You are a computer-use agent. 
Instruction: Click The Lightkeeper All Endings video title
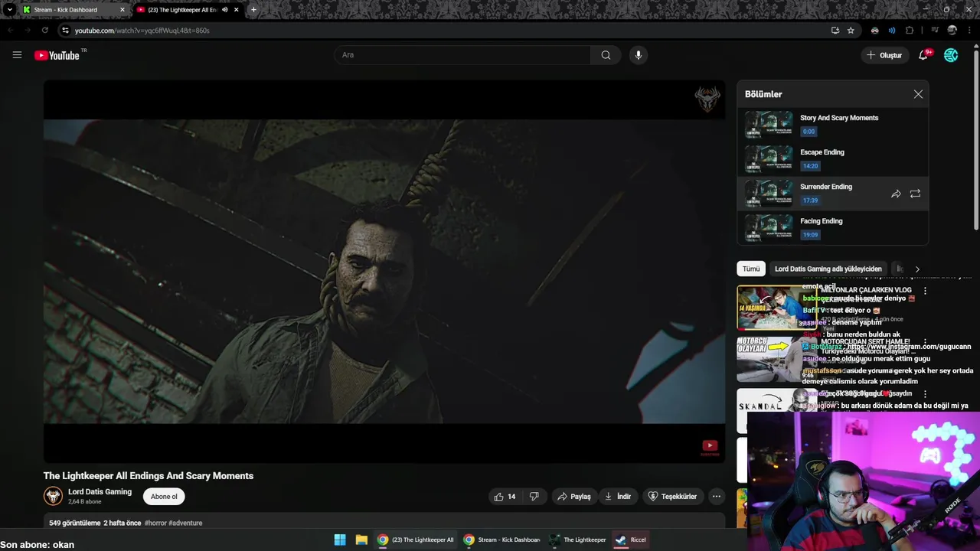click(x=149, y=476)
